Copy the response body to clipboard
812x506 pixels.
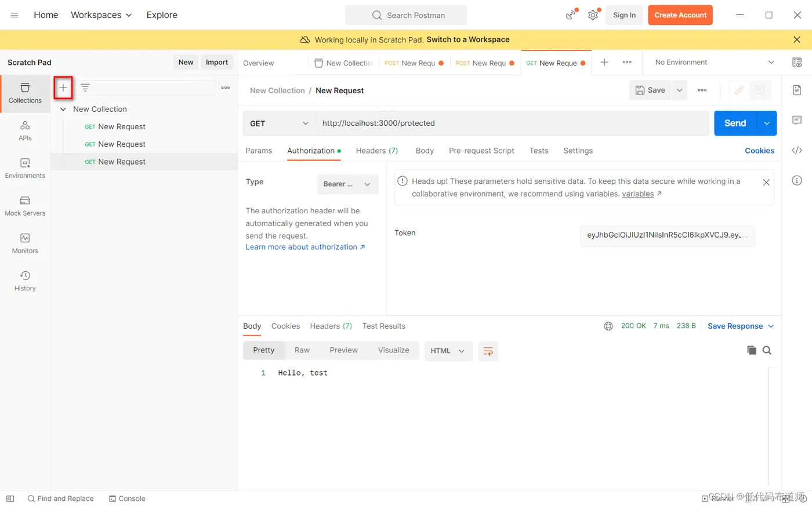click(x=752, y=350)
